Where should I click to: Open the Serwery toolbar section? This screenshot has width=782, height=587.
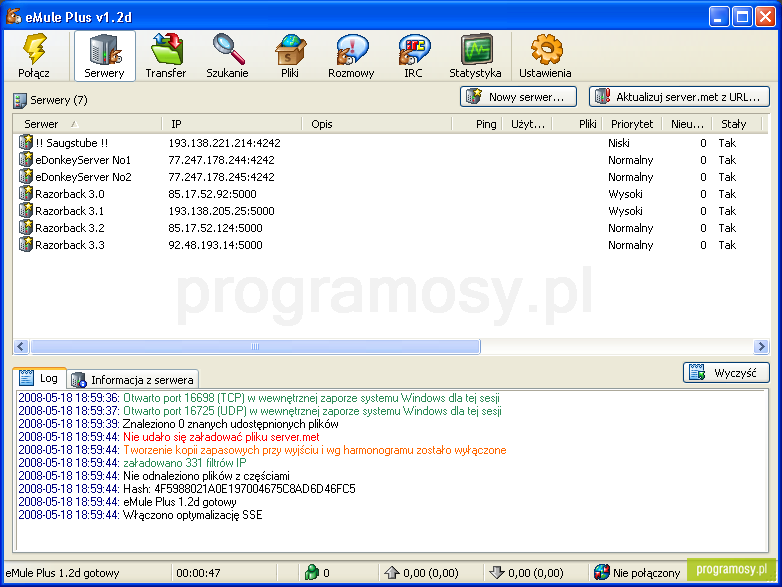coord(104,56)
